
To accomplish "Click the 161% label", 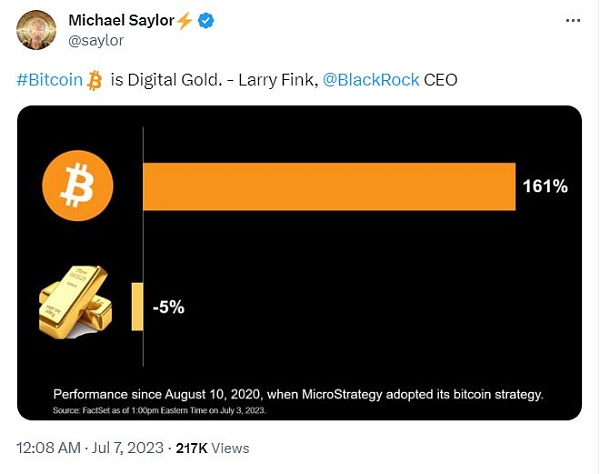I will [545, 186].
